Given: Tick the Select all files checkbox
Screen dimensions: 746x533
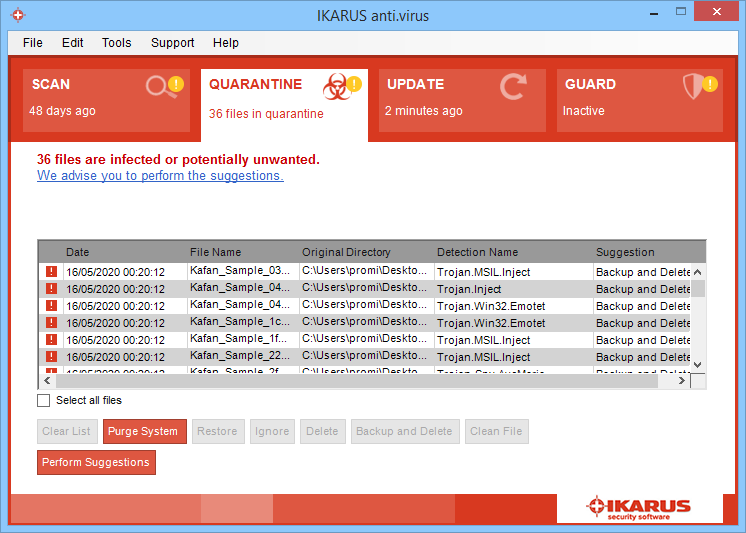Looking at the screenshot, I should [x=43, y=400].
